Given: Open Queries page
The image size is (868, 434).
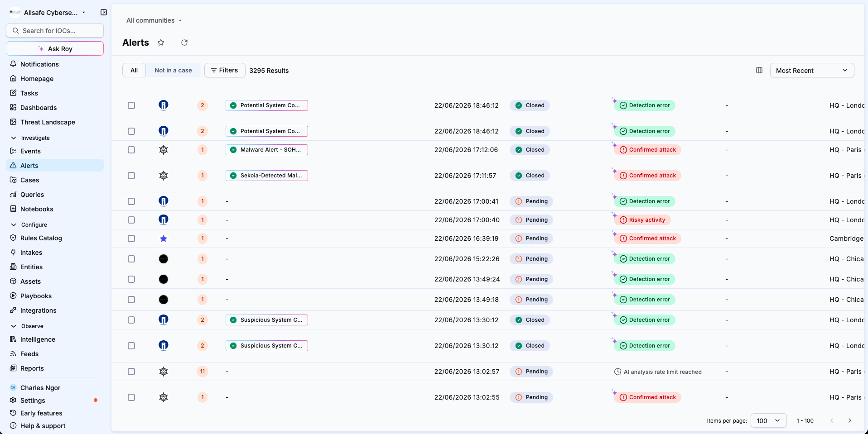Looking at the screenshot, I should (x=54, y=195).
